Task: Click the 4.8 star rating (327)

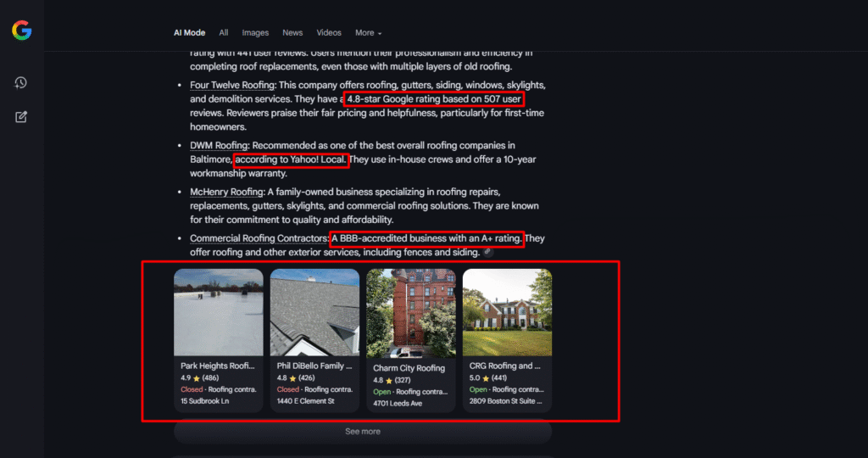Action: click(392, 381)
